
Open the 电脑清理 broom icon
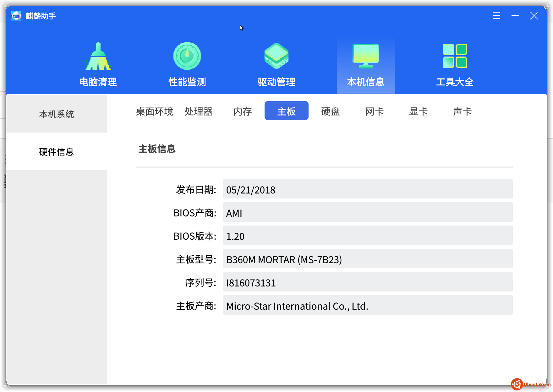point(98,56)
